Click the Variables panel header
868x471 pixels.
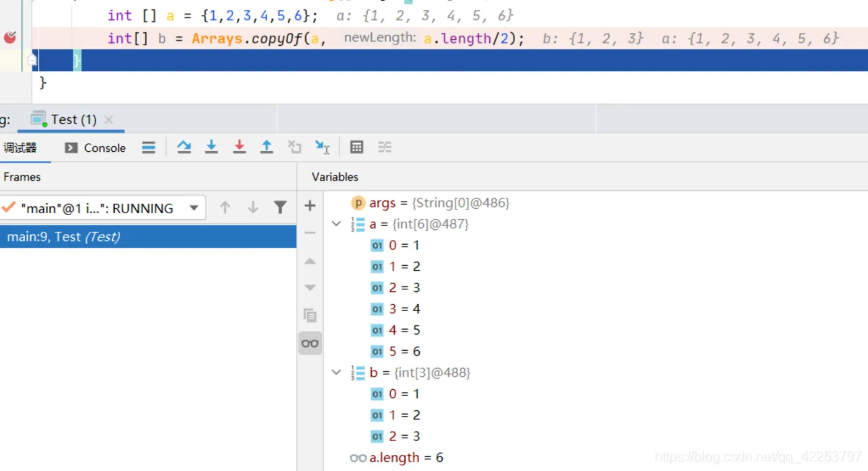click(x=335, y=177)
